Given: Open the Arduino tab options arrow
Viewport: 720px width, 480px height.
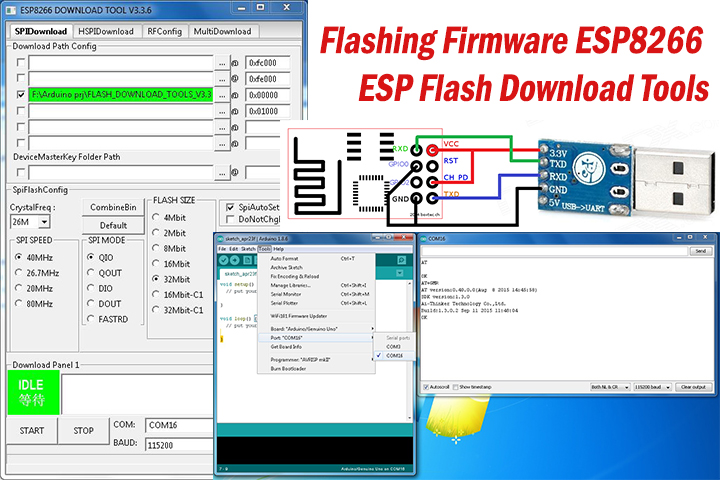Looking at the screenshot, I should tap(400, 273).
